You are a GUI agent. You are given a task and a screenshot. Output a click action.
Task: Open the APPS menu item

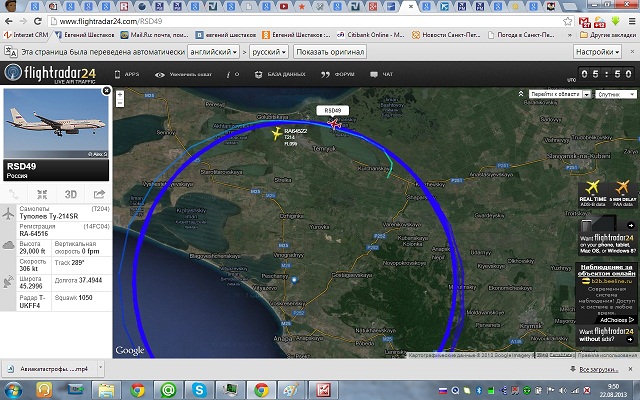[127, 74]
